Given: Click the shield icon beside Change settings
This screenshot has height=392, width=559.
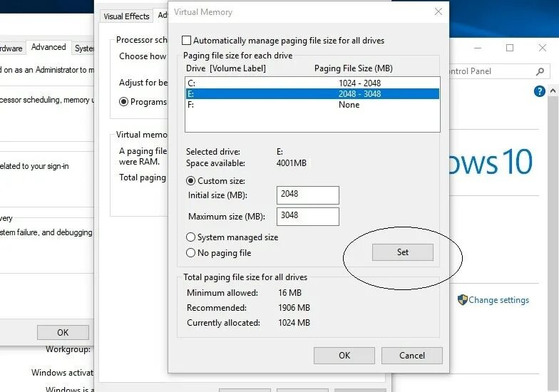Looking at the screenshot, I should pos(462,299).
